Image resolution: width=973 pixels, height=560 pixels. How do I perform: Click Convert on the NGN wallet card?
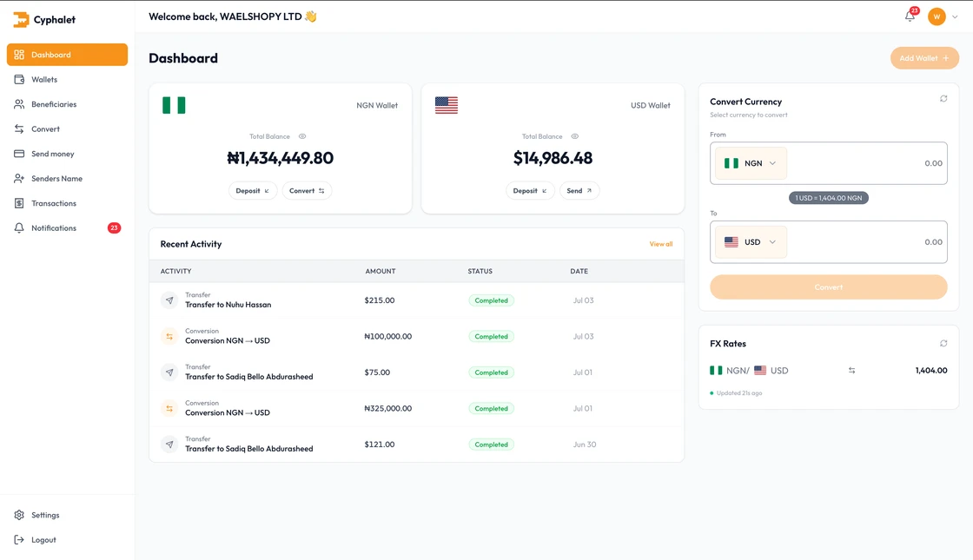[x=307, y=191]
